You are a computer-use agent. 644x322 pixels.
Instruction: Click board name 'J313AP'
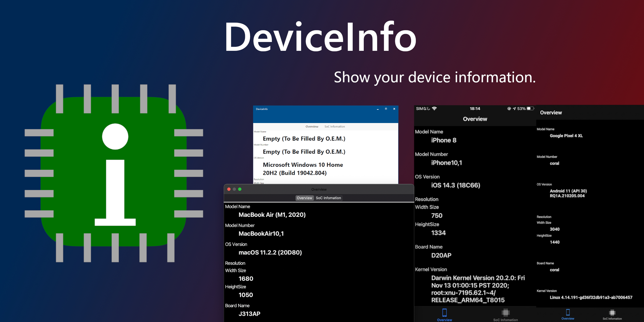pos(249,314)
